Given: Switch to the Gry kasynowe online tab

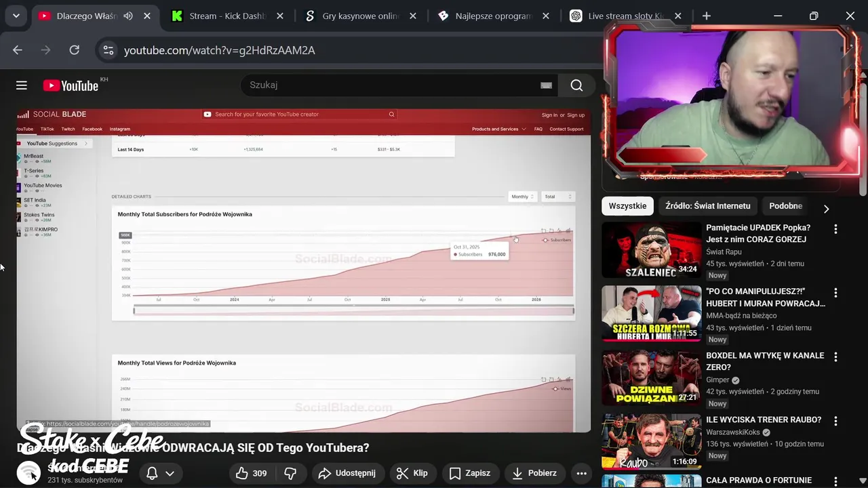Looking at the screenshot, I should click(360, 16).
